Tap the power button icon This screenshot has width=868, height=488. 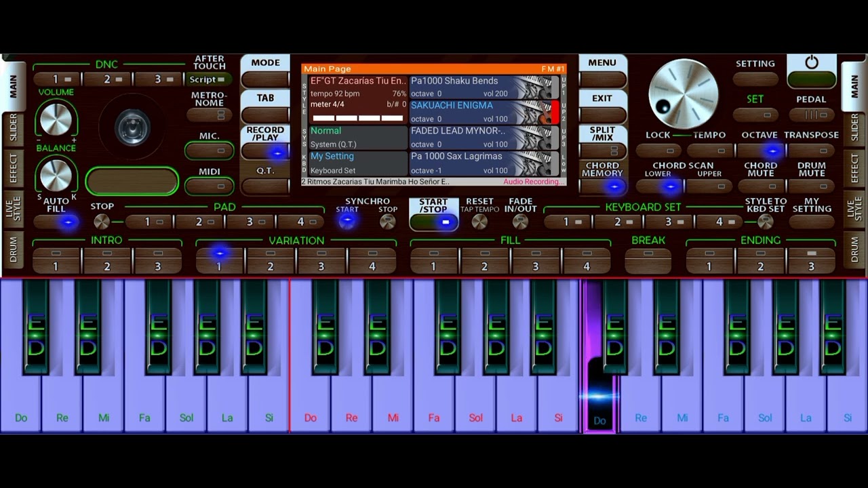point(811,62)
